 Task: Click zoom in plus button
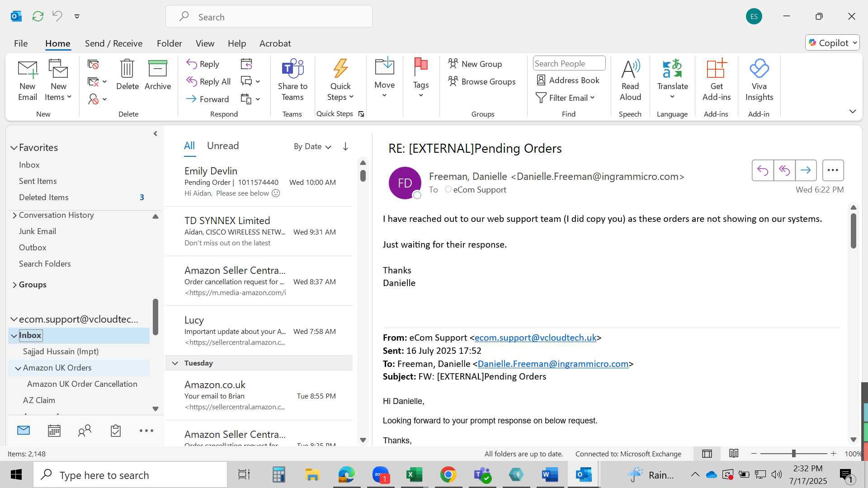(x=833, y=453)
